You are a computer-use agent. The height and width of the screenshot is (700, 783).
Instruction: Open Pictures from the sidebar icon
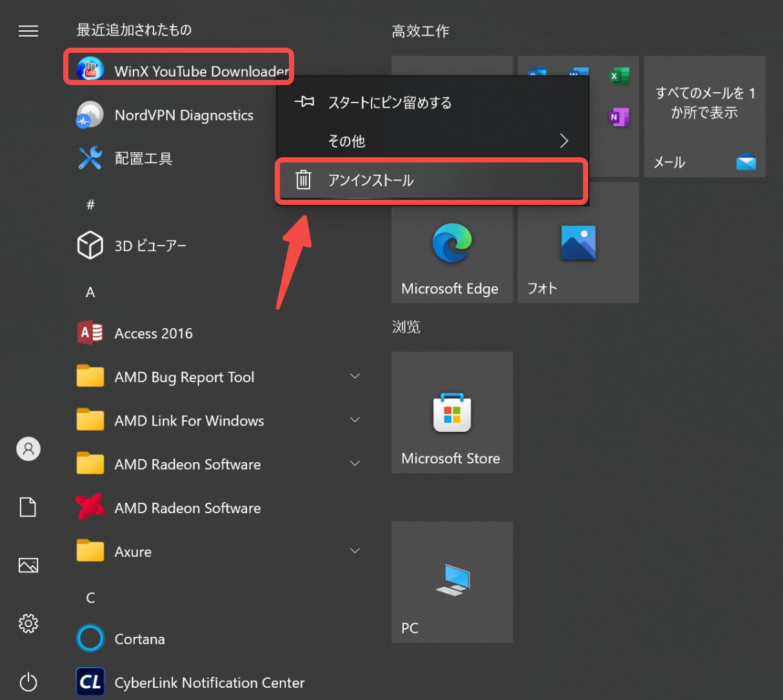28,565
